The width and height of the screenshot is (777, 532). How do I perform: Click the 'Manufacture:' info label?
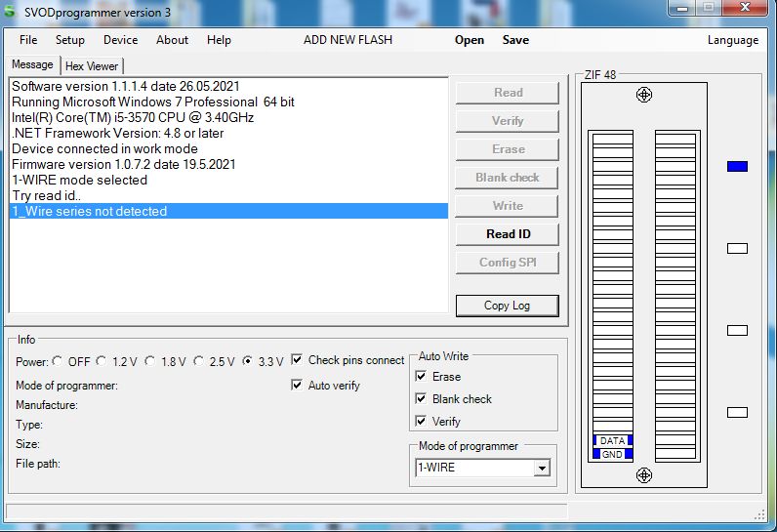click(x=47, y=405)
